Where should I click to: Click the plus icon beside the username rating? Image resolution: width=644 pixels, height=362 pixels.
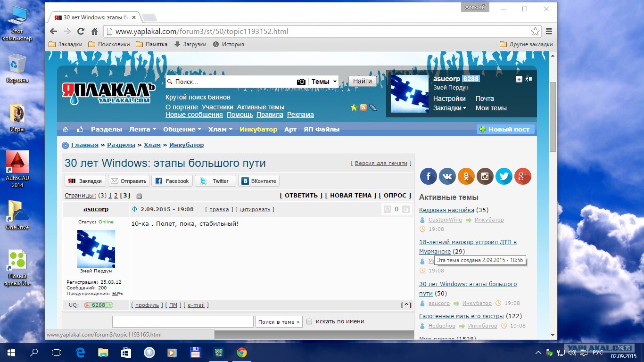(x=519, y=79)
